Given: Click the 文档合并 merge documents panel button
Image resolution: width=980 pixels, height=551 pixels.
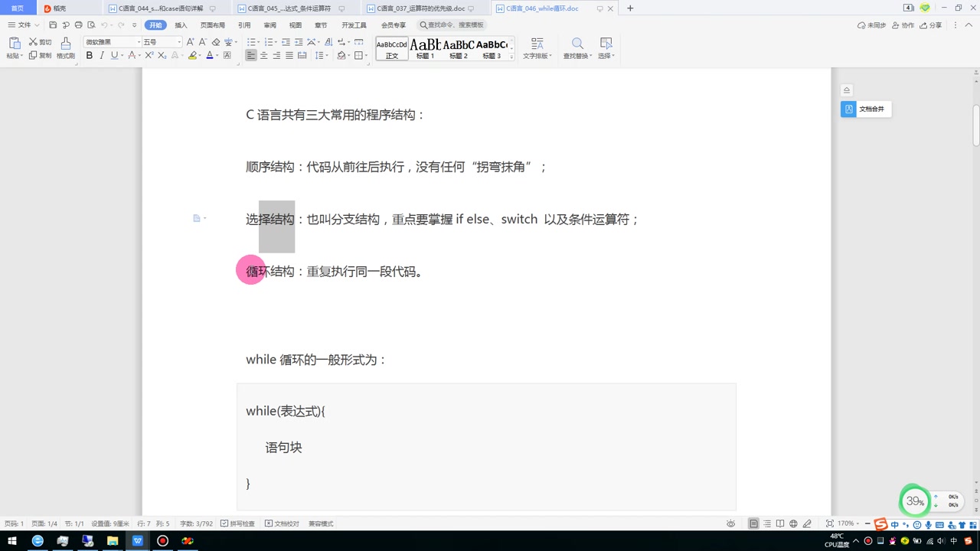Looking at the screenshot, I should (865, 109).
